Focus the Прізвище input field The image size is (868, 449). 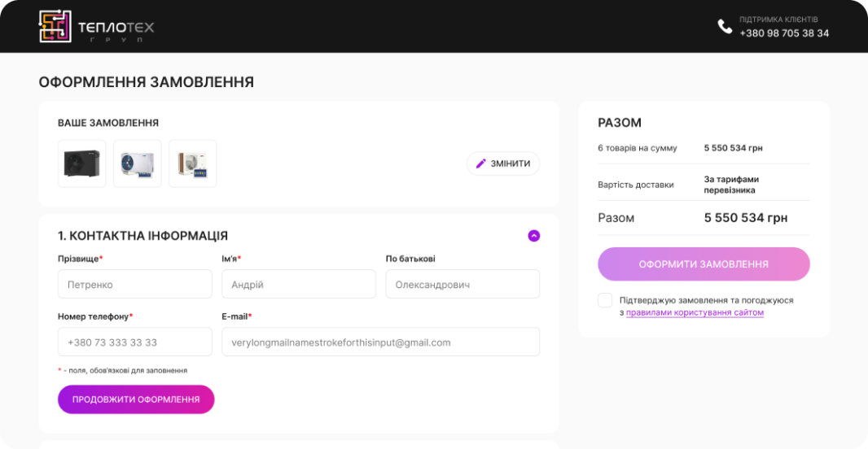point(134,285)
